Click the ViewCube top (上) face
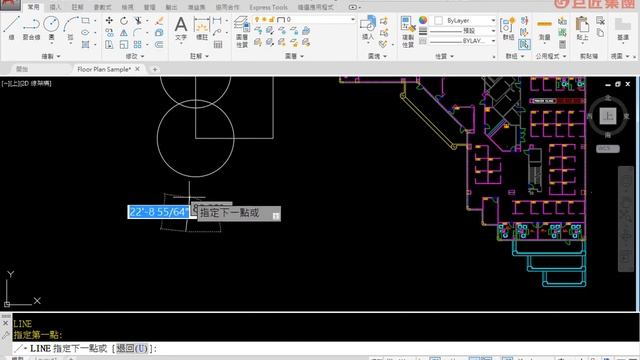This screenshot has height=360, width=640. [x=608, y=116]
